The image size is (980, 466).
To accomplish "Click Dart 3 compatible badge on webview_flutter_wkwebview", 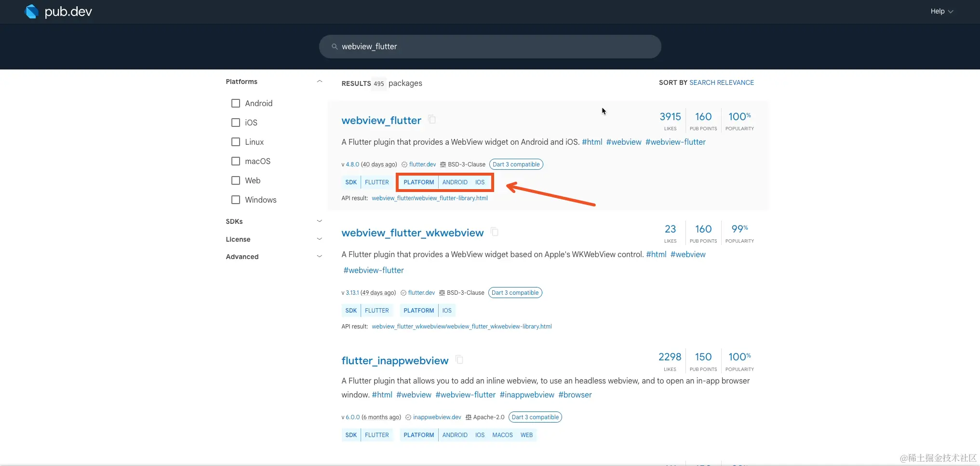I will pos(515,293).
